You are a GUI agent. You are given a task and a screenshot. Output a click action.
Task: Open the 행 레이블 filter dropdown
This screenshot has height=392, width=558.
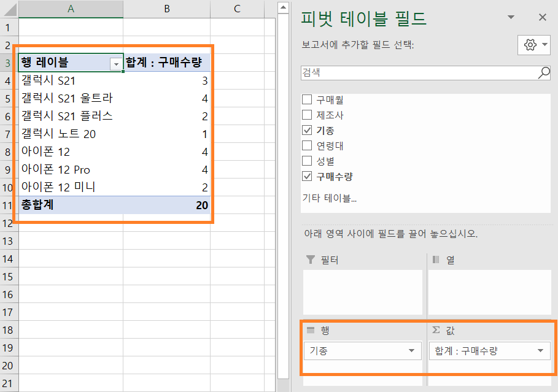[116, 64]
